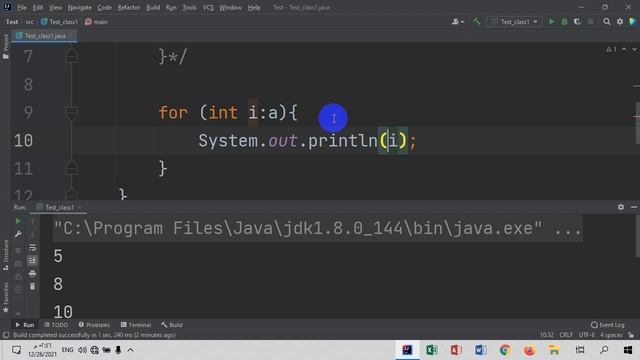Viewport: 640px width, 360px height.
Task: Open the Problems tool window
Action: [x=94, y=325]
